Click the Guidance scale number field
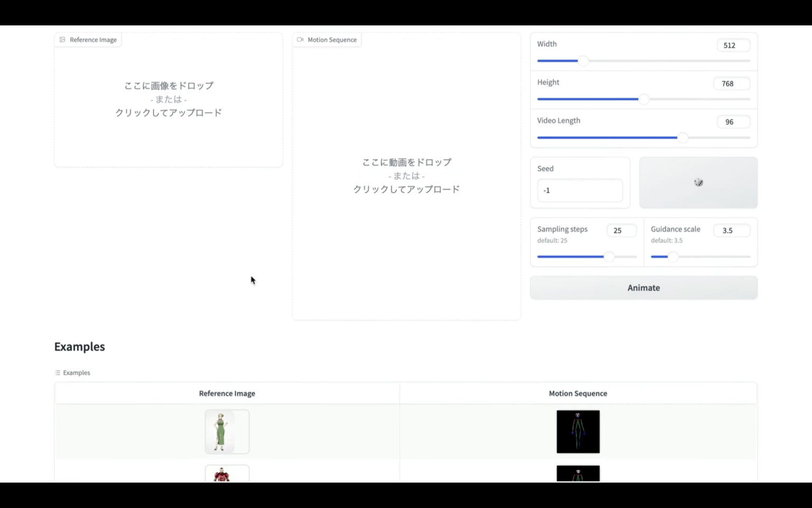Viewport: 812px width, 508px height. pyautogui.click(x=731, y=230)
